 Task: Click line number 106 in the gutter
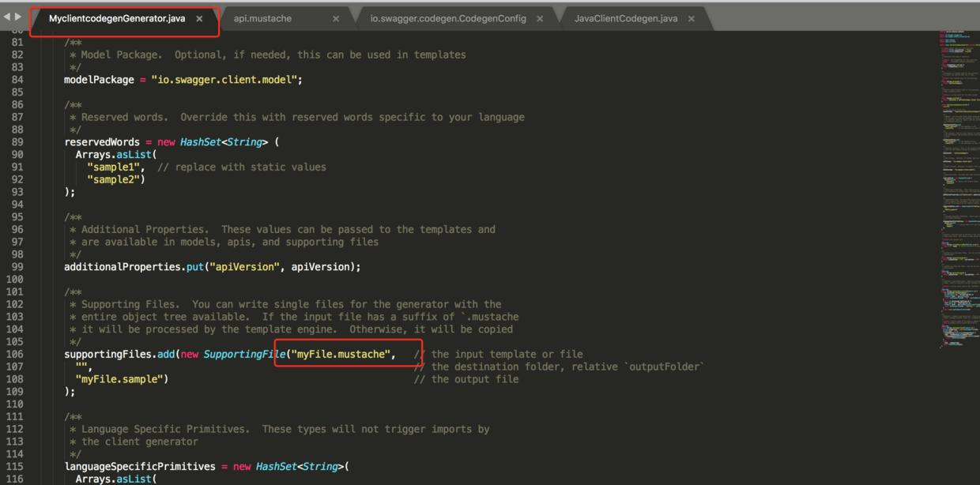pyautogui.click(x=14, y=354)
